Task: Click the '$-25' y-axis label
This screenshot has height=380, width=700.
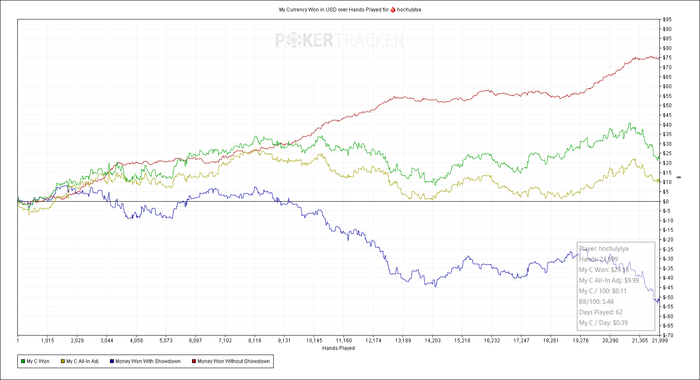Action: click(669, 249)
